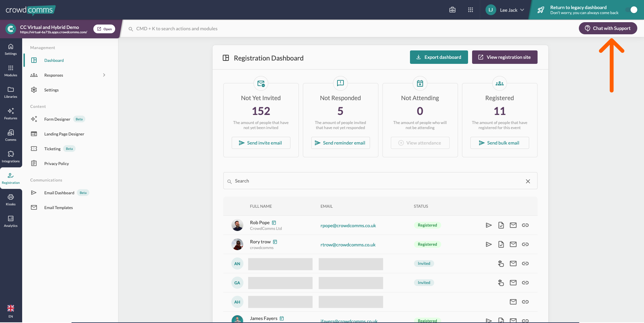
Task: Click Send reminder email button
Action: pyautogui.click(x=340, y=143)
